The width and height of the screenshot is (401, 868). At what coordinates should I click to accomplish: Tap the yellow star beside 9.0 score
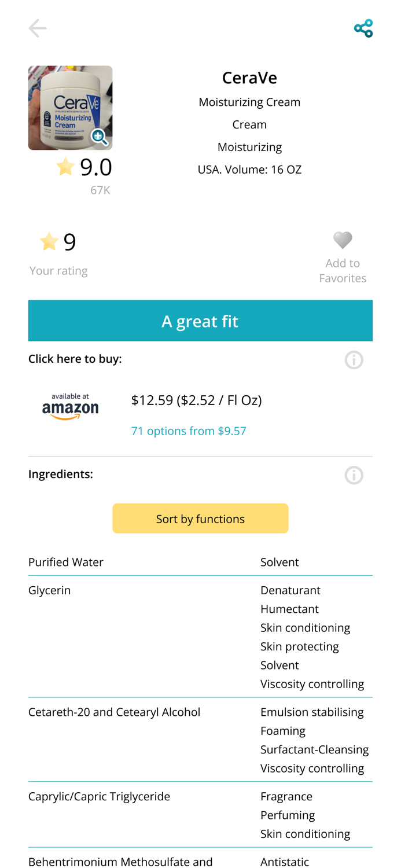(65, 167)
